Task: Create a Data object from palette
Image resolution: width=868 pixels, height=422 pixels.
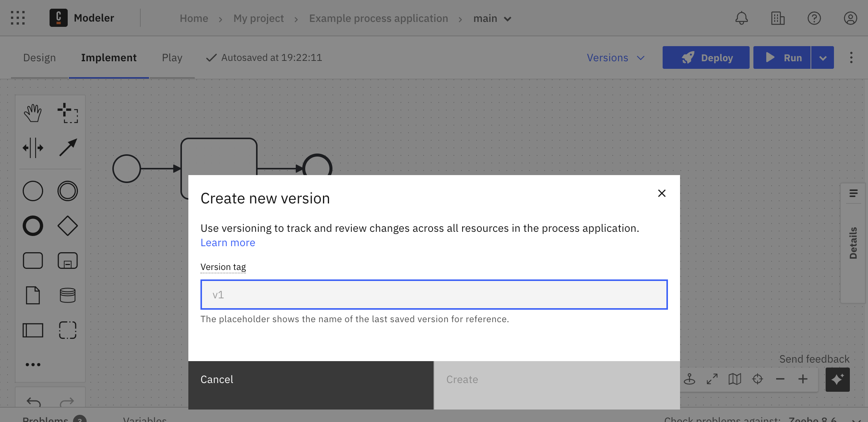Action: click(33, 295)
